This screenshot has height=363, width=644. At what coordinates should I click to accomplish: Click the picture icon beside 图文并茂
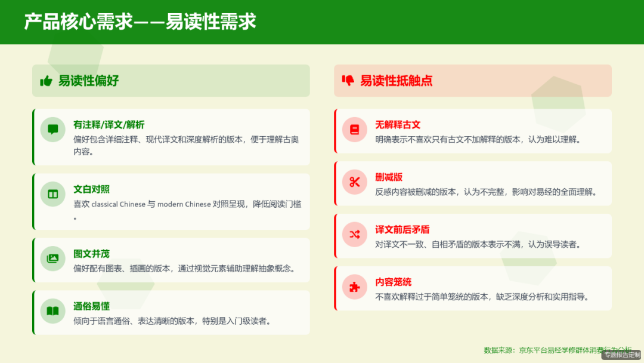tap(52, 257)
